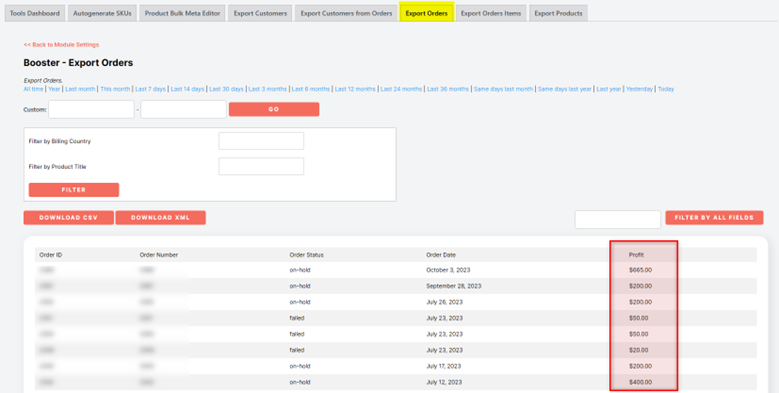Screen dimensions: 779x393
Task: Click the Booster - Export Orders heading
Action: click(x=78, y=63)
